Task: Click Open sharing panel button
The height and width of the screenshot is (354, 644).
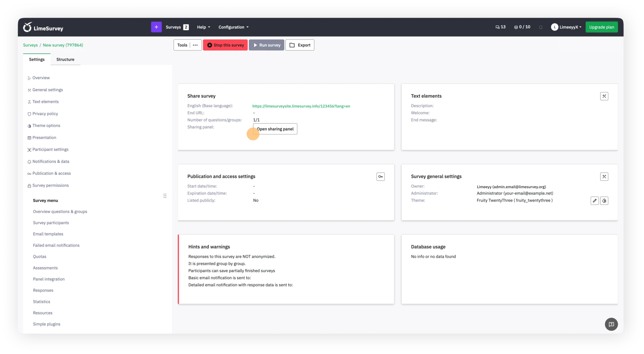Action: 275,129
